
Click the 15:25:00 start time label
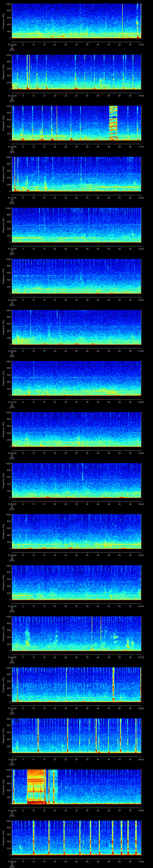pos(12,606)
